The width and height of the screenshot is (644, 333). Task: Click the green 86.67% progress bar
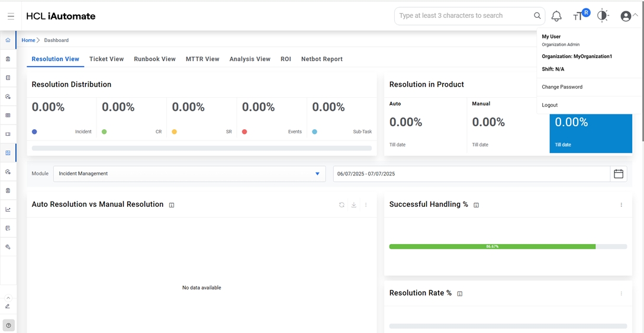[x=492, y=246]
